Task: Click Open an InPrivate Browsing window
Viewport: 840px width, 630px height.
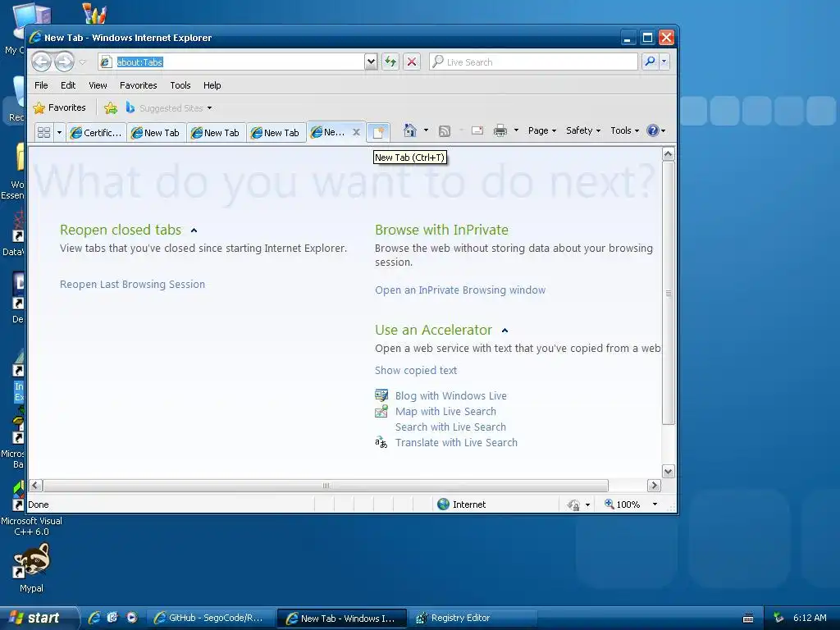Action: 460,290
